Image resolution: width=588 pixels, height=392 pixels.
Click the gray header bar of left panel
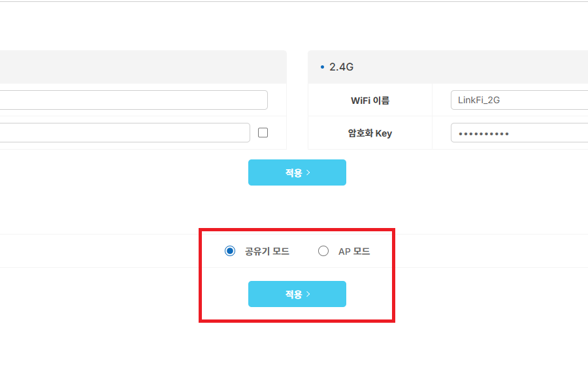coord(143,67)
